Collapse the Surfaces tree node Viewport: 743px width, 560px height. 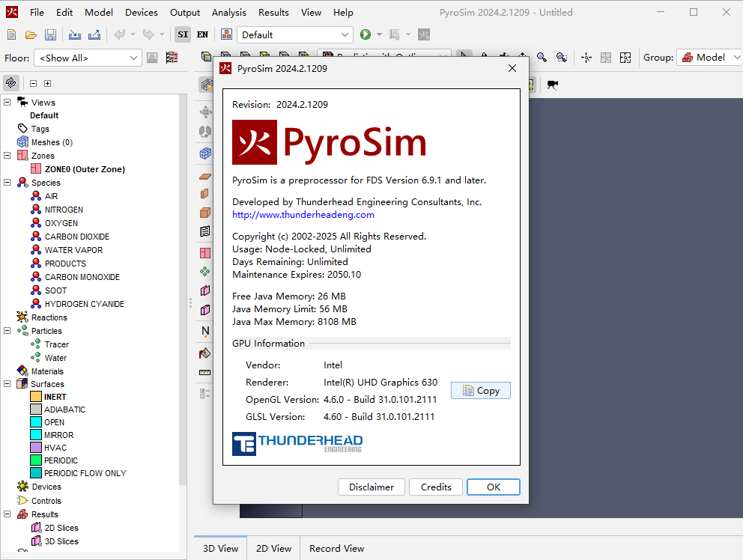click(7, 384)
